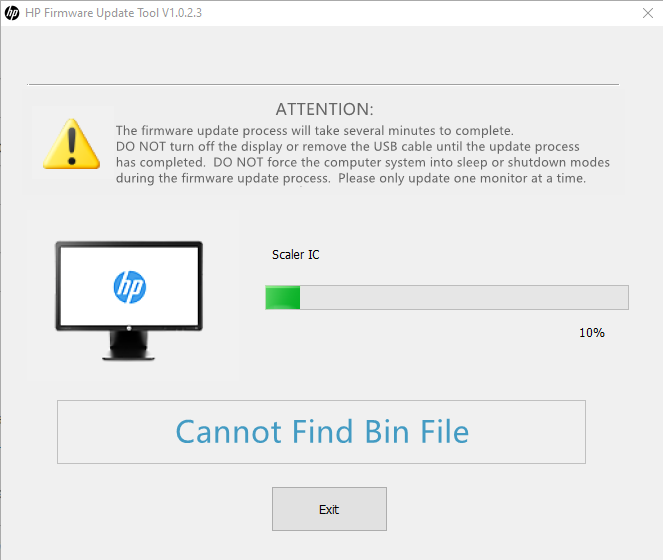Click the line 'Please only update one monitor at a time'
Viewport: 663px width, 560px height.
462,178
